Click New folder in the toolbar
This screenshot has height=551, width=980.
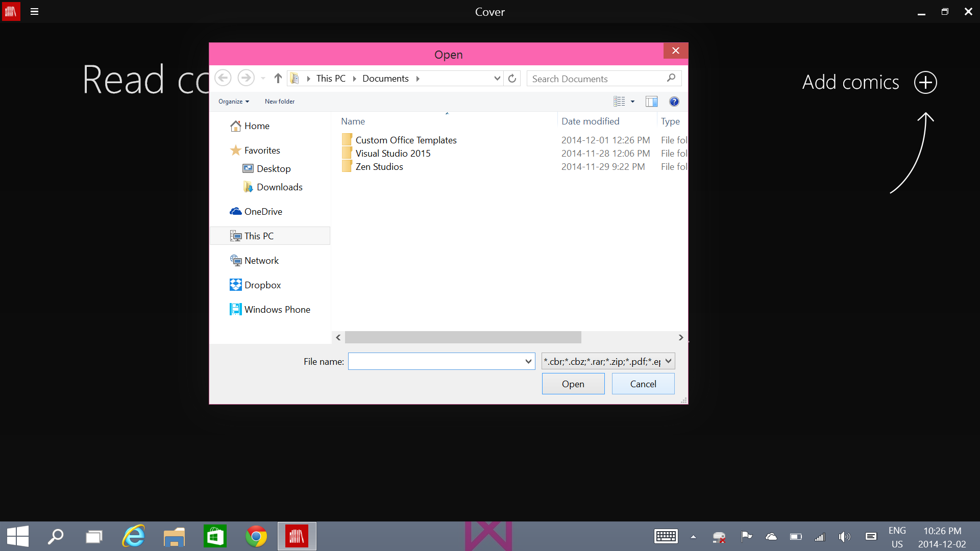[x=279, y=102]
